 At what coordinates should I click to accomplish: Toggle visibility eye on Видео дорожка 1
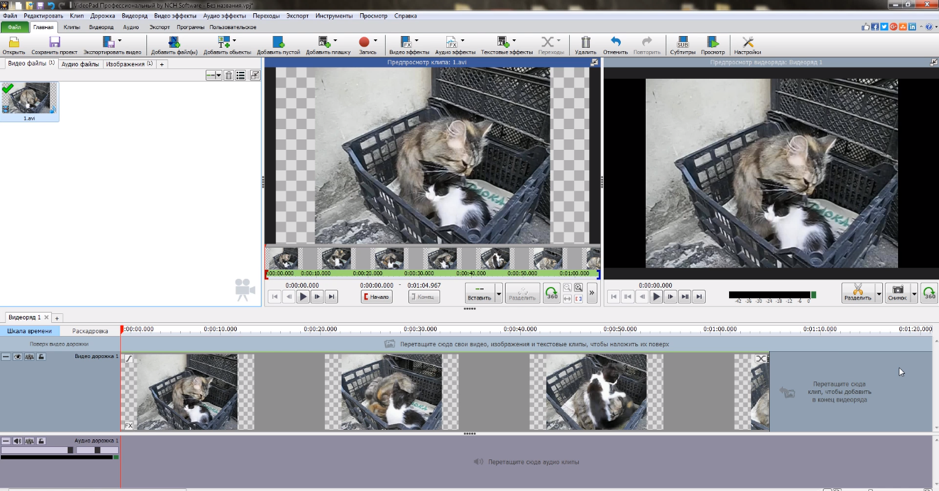click(17, 357)
